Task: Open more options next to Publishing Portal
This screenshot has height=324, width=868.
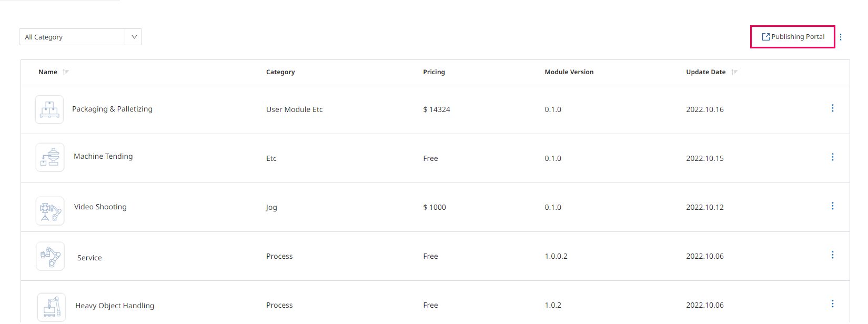Action: pyautogui.click(x=841, y=37)
